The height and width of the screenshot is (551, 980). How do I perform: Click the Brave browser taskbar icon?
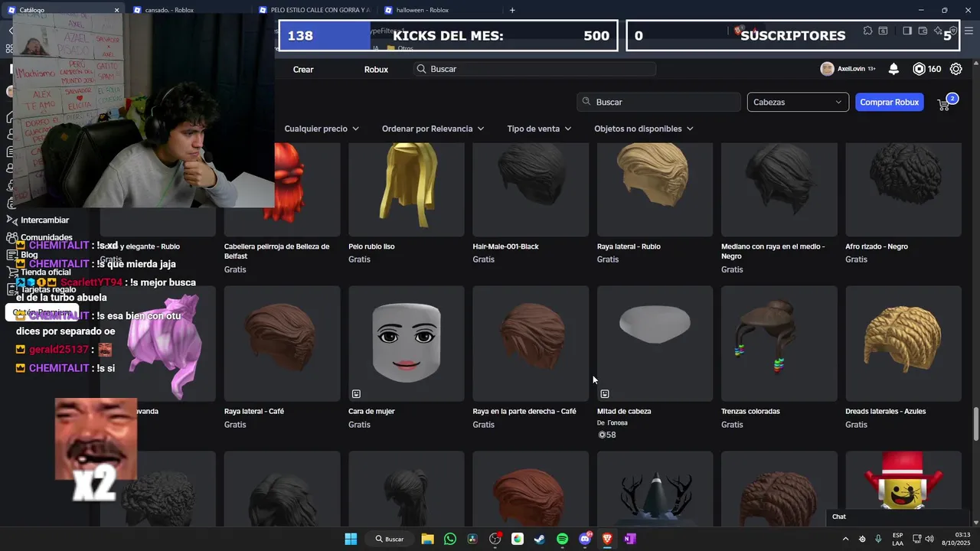pyautogui.click(x=607, y=539)
